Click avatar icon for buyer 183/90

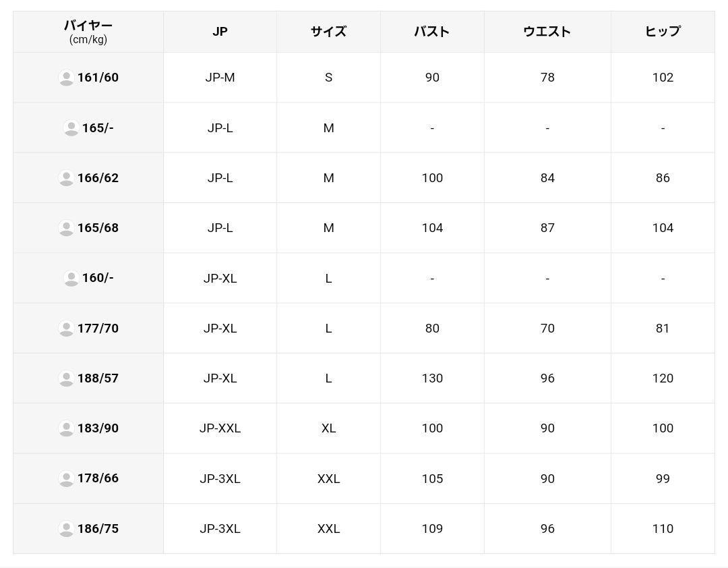[x=66, y=428]
